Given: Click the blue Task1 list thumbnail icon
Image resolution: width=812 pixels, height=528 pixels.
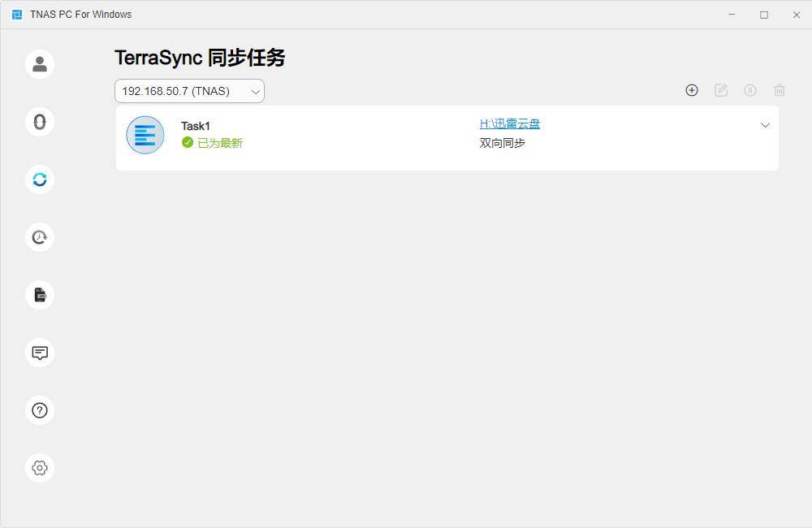Looking at the screenshot, I should (x=145, y=135).
